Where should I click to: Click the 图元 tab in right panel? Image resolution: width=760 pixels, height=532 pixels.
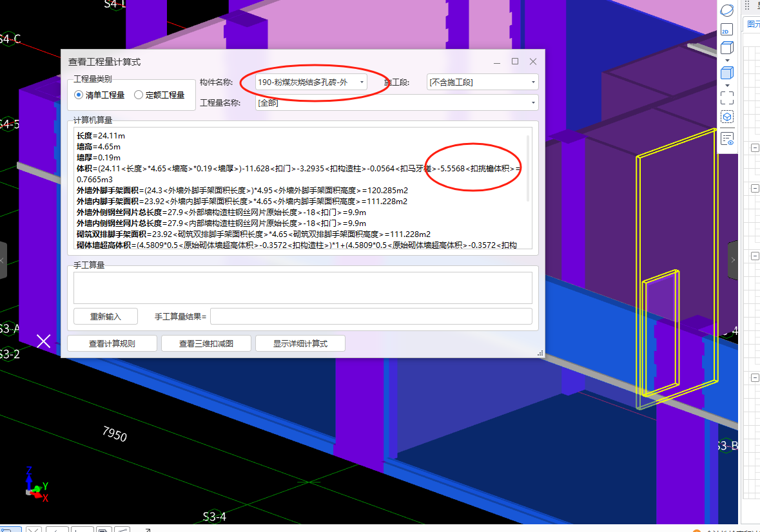click(753, 24)
